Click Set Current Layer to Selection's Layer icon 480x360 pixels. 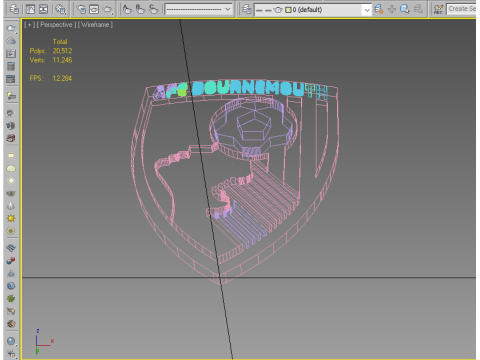[x=418, y=9]
